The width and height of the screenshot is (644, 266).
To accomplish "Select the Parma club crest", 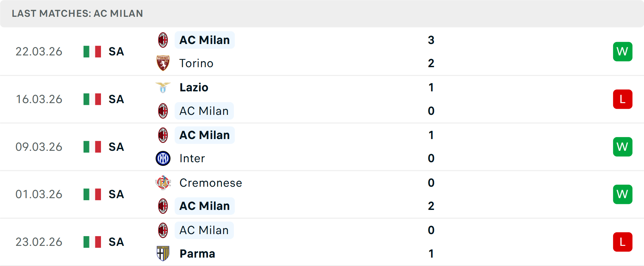I will (163, 254).
